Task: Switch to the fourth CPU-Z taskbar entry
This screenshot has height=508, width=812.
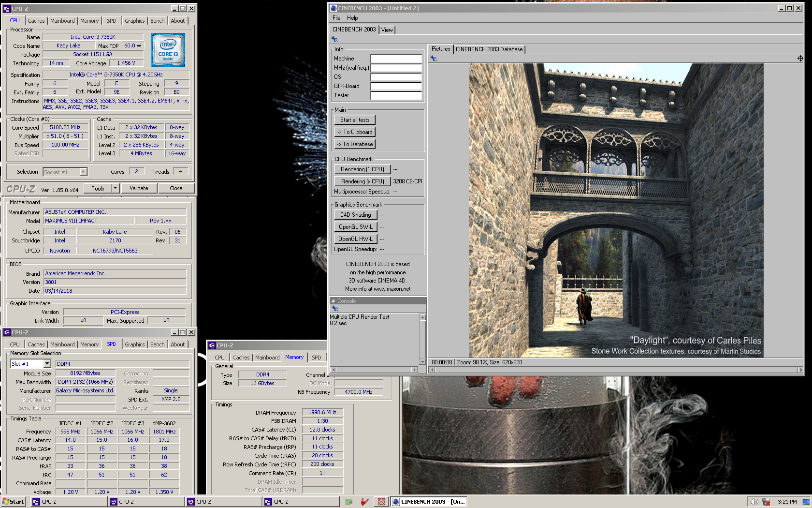Action: click(301, 502)
